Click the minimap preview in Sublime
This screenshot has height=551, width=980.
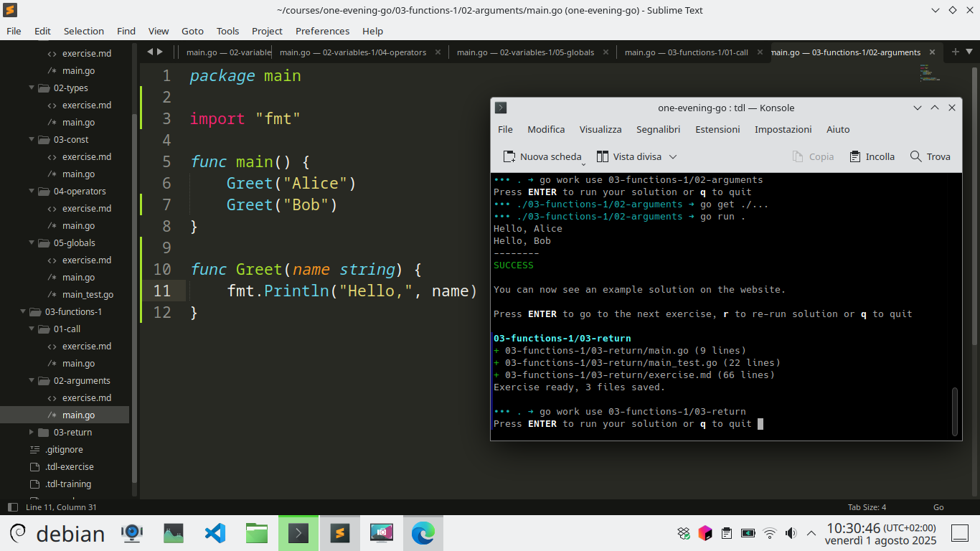coord(929,72)
